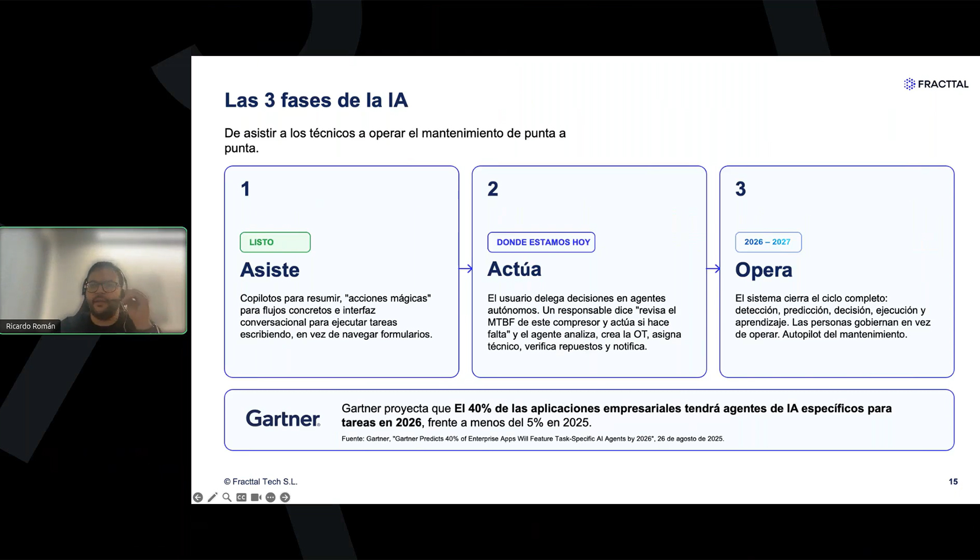Click the DONDE ESTAMOS HOY badge
The width and height of the screenshot is (980, 560).
[x=541, y=242]
